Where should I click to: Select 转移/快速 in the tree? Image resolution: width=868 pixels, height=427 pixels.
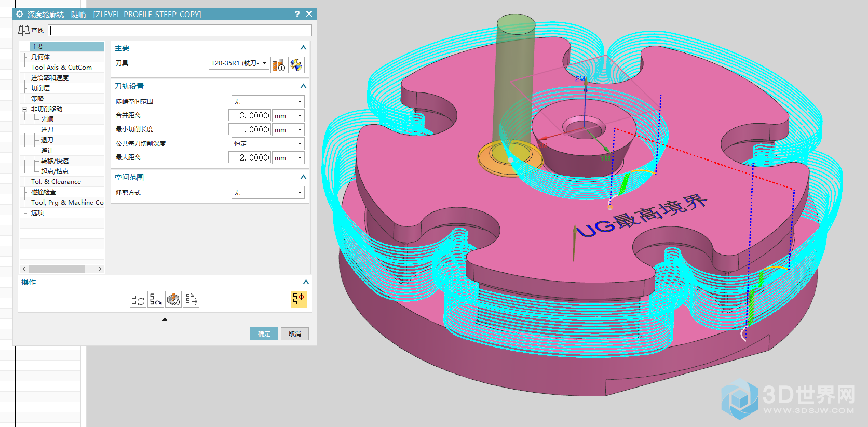55,161
